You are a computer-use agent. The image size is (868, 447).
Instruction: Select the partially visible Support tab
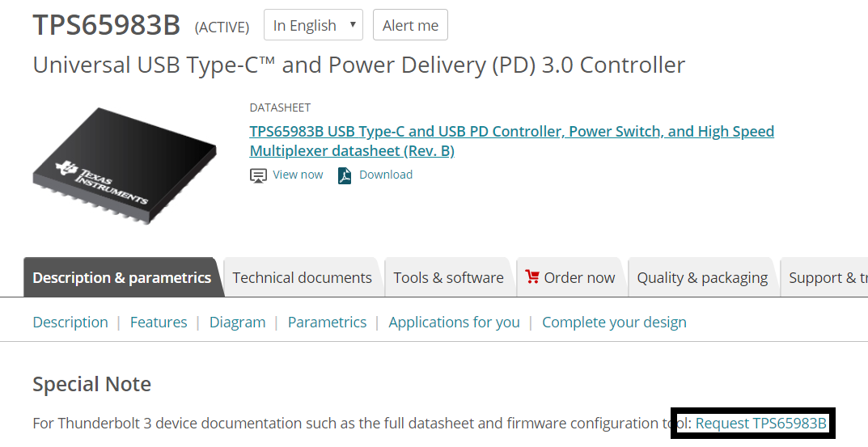coord(824,277)
